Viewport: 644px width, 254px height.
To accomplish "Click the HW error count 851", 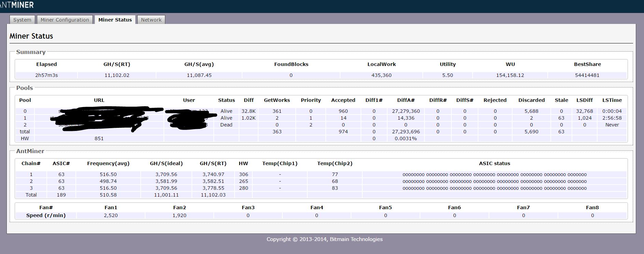I will pyautogui.click(x=99, y=138).
